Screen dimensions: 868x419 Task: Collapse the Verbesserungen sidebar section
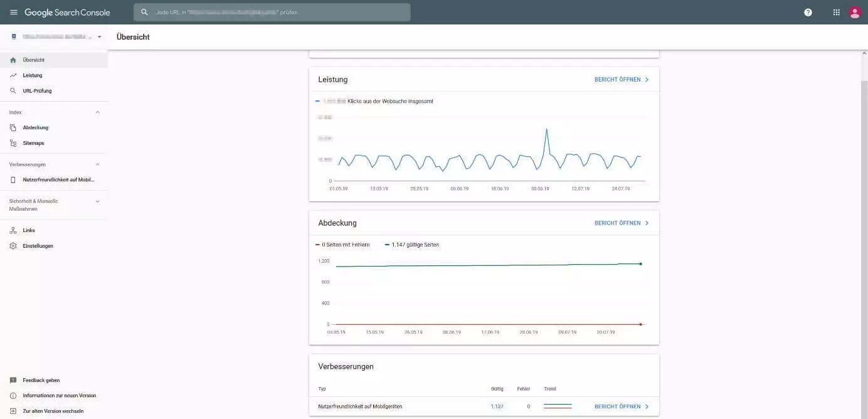pos(97,164)
